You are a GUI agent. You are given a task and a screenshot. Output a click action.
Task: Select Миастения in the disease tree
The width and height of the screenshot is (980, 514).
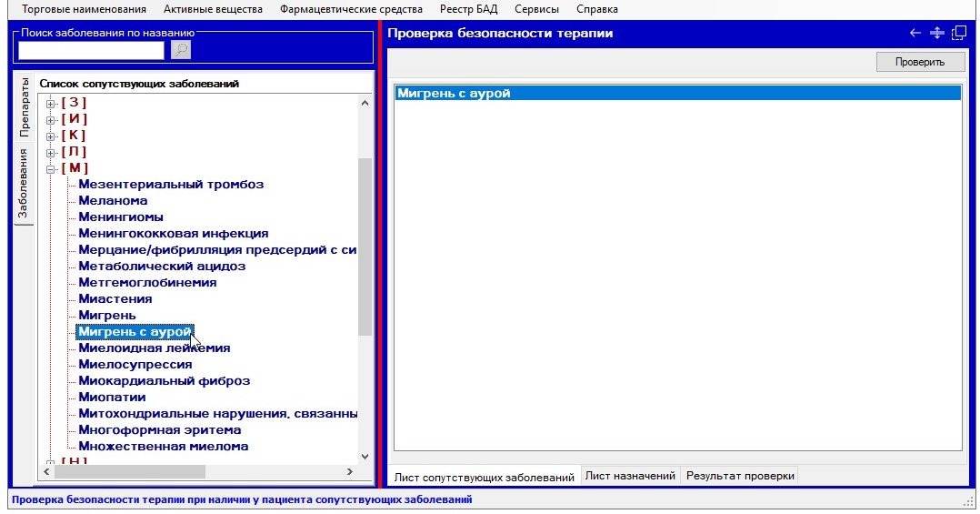coord(115,299)
